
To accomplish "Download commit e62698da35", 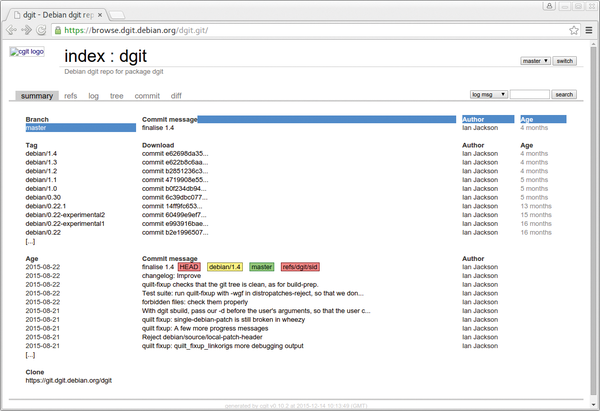I will [x=175, y=154].
